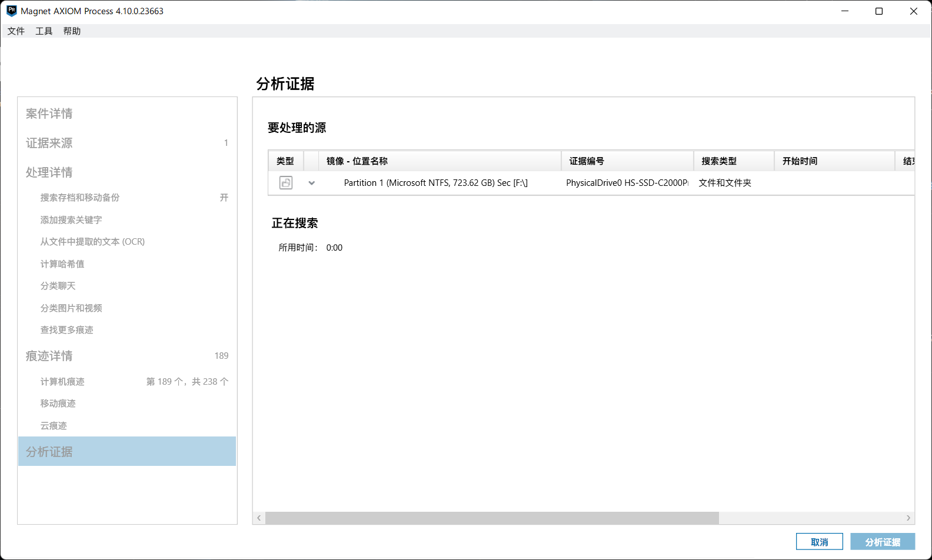Click the 取消 button
The image size is (932, 560).
pyautogui.click(x=820, y=542)
